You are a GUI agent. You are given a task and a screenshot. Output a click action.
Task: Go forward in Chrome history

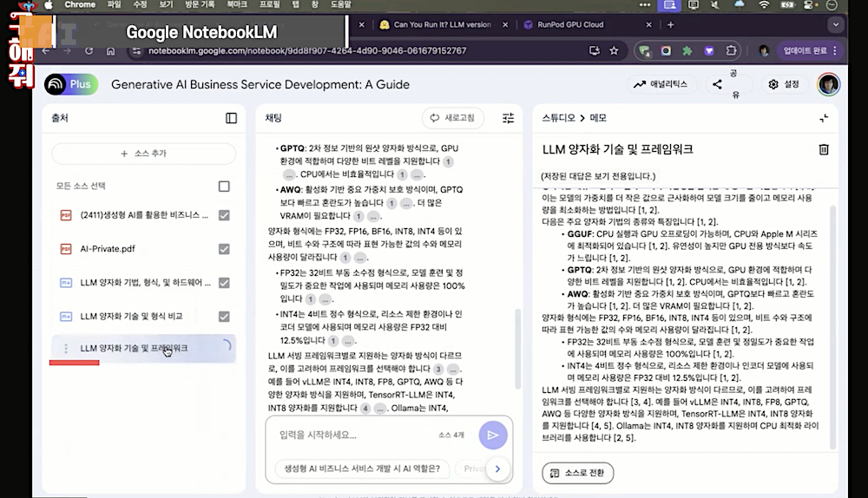tap(67, 51)
